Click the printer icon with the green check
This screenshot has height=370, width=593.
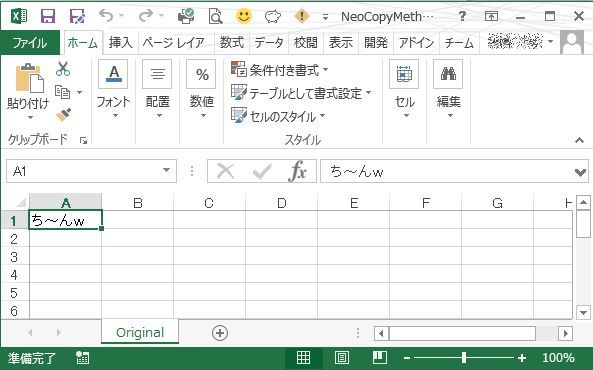186,16
